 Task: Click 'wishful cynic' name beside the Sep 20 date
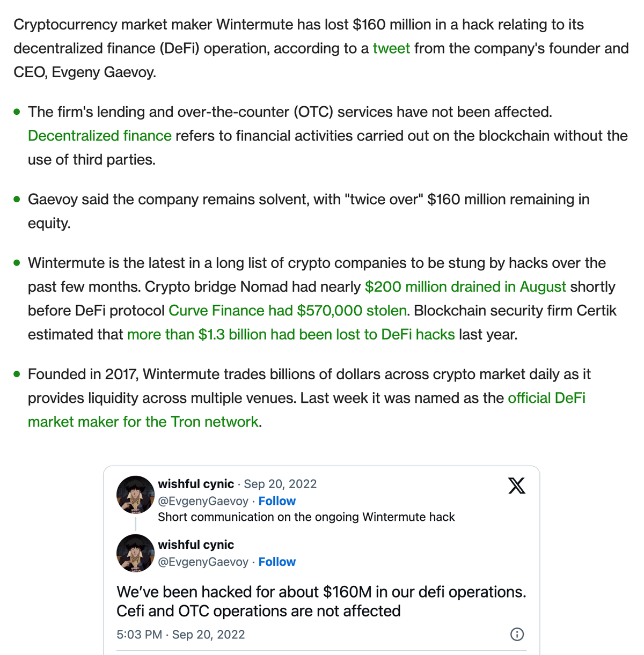pos(196,484)
